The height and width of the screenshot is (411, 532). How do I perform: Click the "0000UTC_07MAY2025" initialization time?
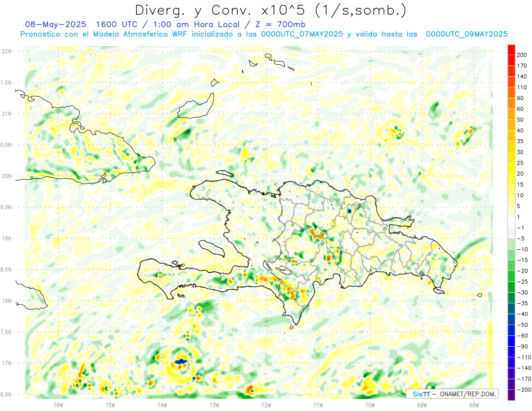click(302, 34)
